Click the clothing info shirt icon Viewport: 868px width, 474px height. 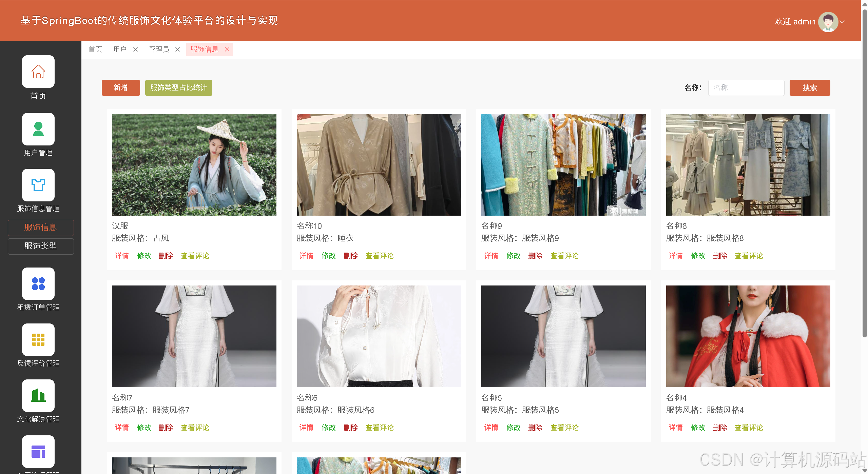[38, 185]
